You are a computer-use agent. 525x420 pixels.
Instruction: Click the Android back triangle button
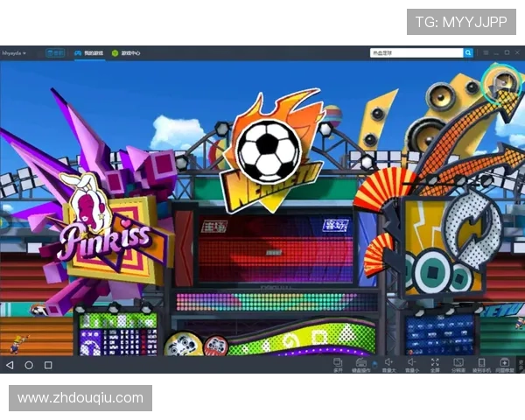10,364
